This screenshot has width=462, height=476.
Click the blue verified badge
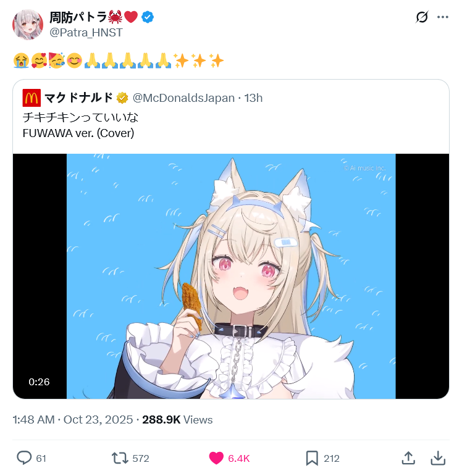(148, 17)
